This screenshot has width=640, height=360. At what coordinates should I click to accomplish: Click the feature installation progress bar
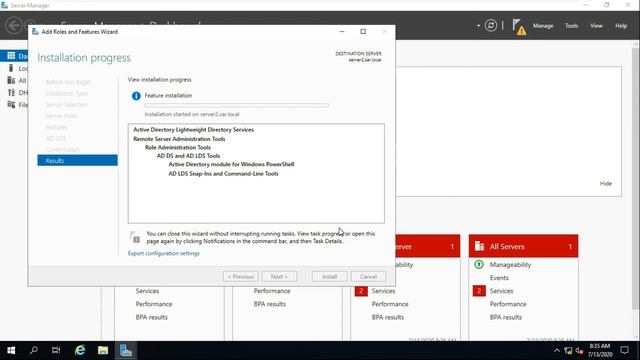click(236, 105)
